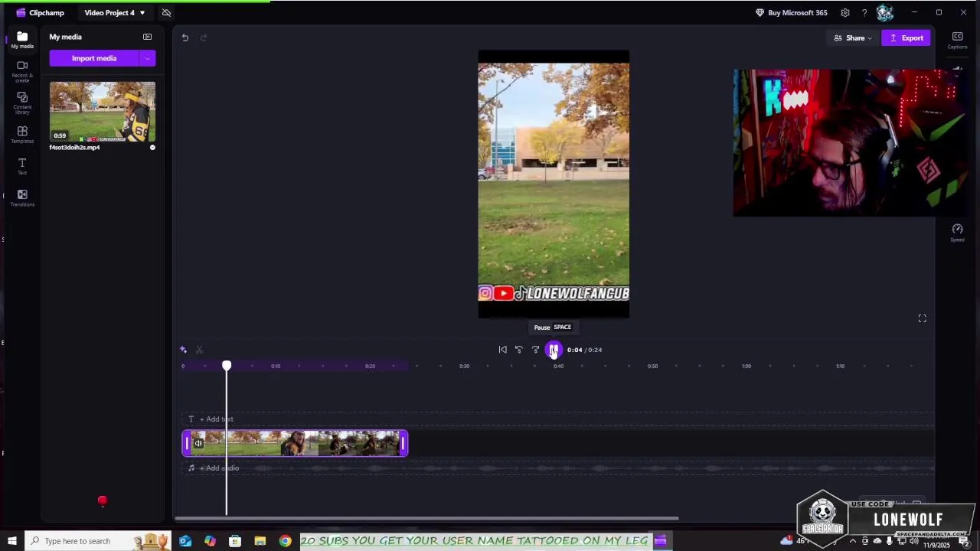
Task: Rewind five seconds
Action: (x=519, y=350)
